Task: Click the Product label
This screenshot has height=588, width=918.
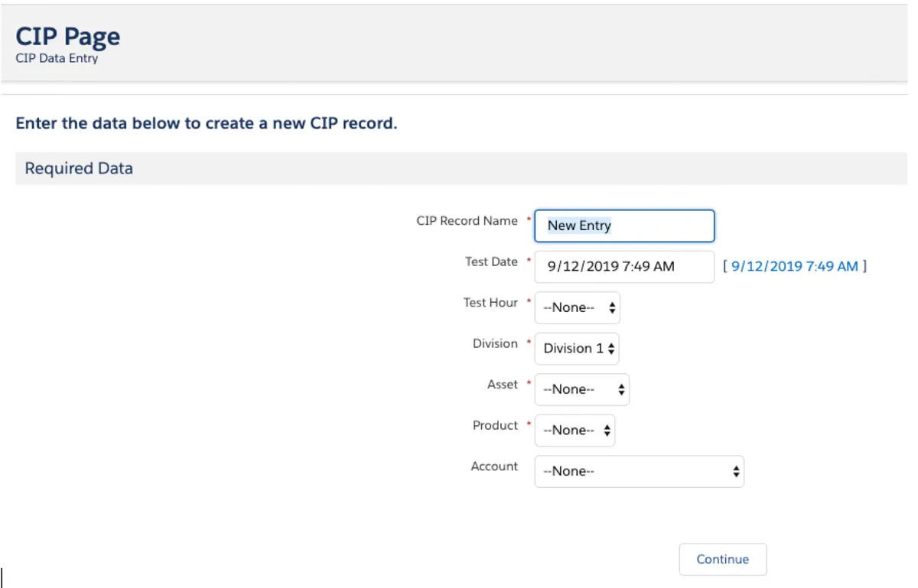Action: click(495, 425)
